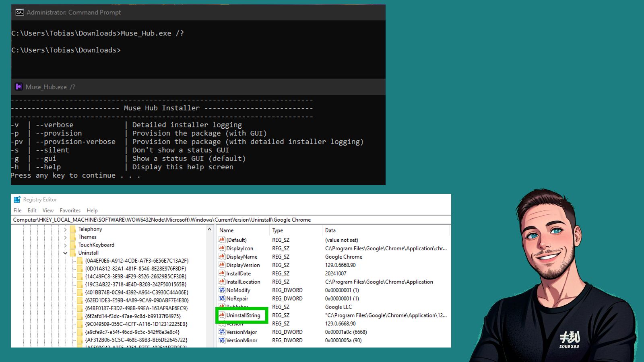Expand the TouchKeyboard registry key

click(x=65, y=245)
